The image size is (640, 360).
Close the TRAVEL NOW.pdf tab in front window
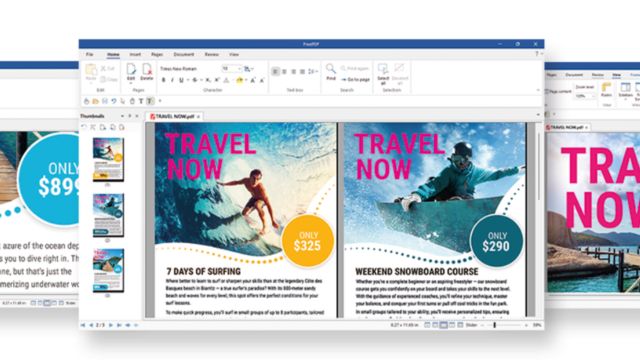[x=198, y=117]
